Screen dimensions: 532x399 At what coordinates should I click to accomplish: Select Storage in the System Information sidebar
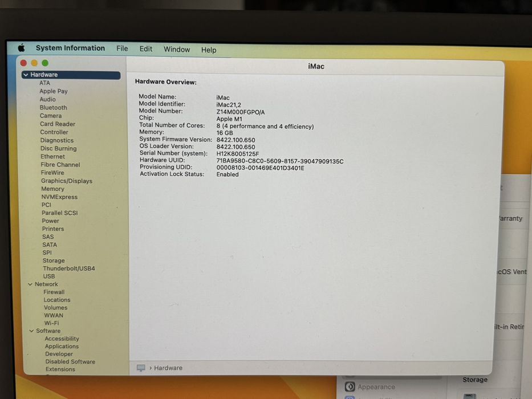(x=54, y=260)
